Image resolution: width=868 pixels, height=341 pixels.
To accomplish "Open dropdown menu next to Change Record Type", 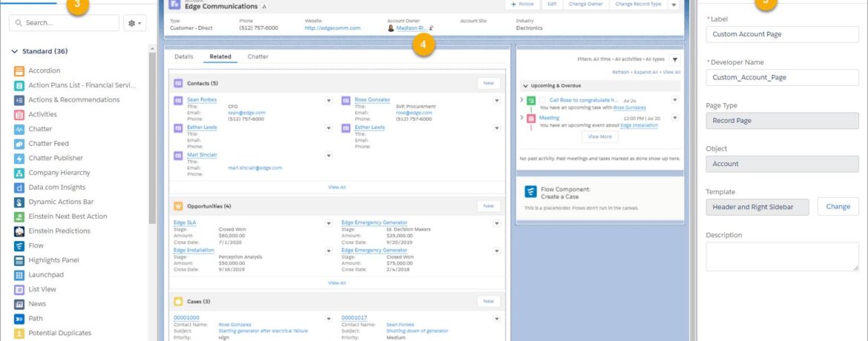I will [x=673, y=4].
